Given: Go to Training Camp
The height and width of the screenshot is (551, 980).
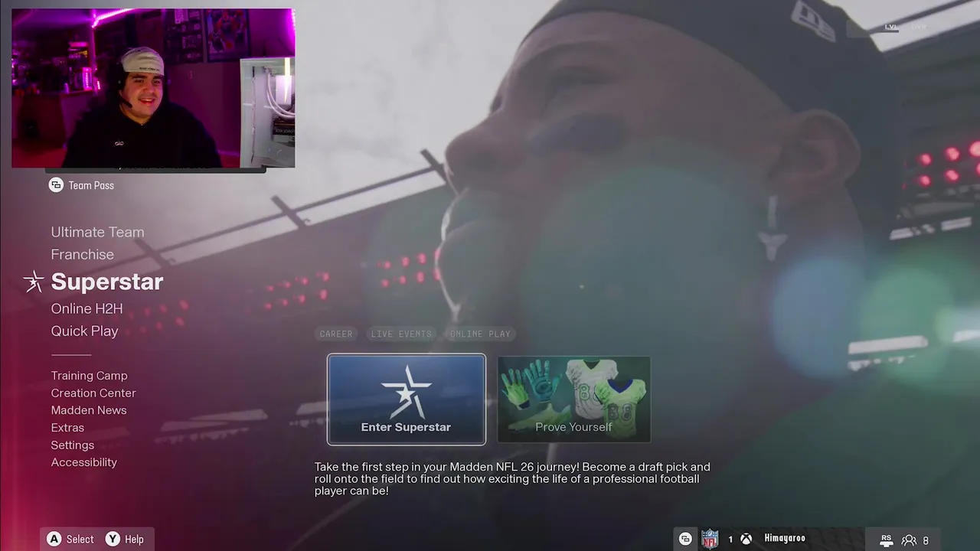Looking at the screenshot, I should (x=89, y=376).
